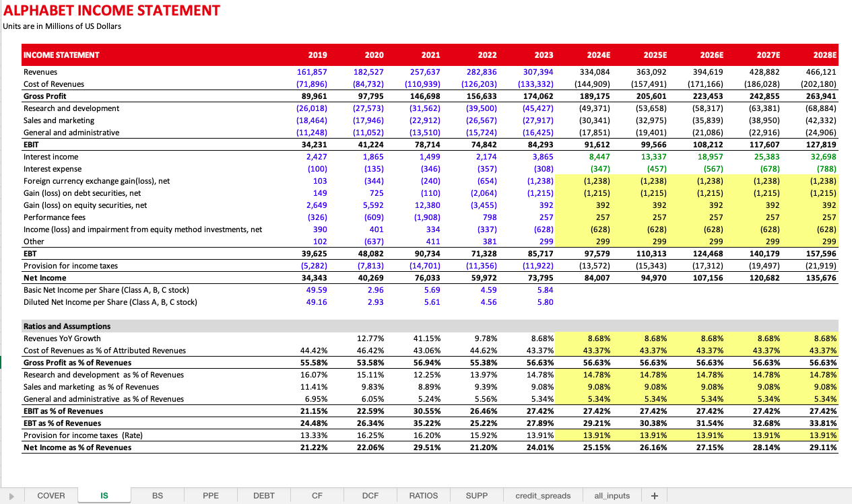Click Foreign currency exchange gain(loss) label
The image size is (852, 504).
click(x=96, y=181)
